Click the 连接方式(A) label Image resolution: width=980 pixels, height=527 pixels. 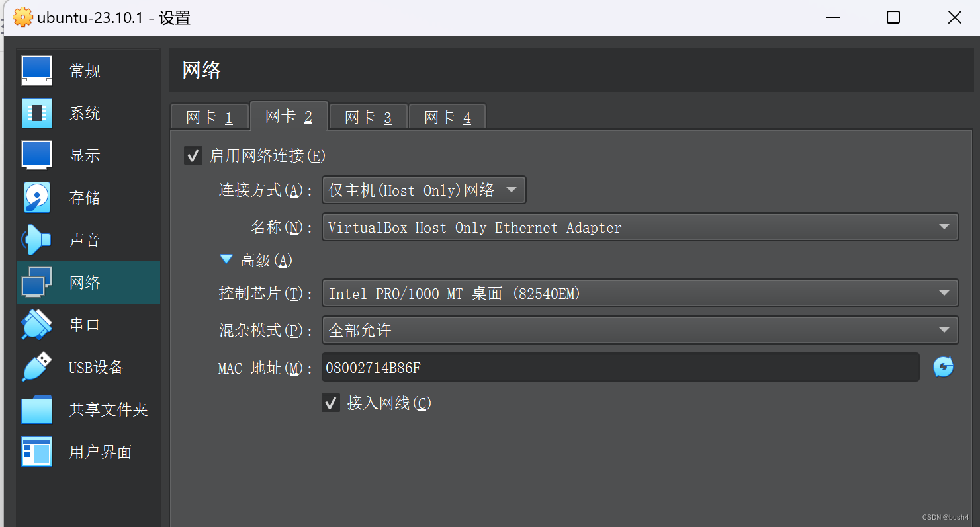tap(266, 190)
